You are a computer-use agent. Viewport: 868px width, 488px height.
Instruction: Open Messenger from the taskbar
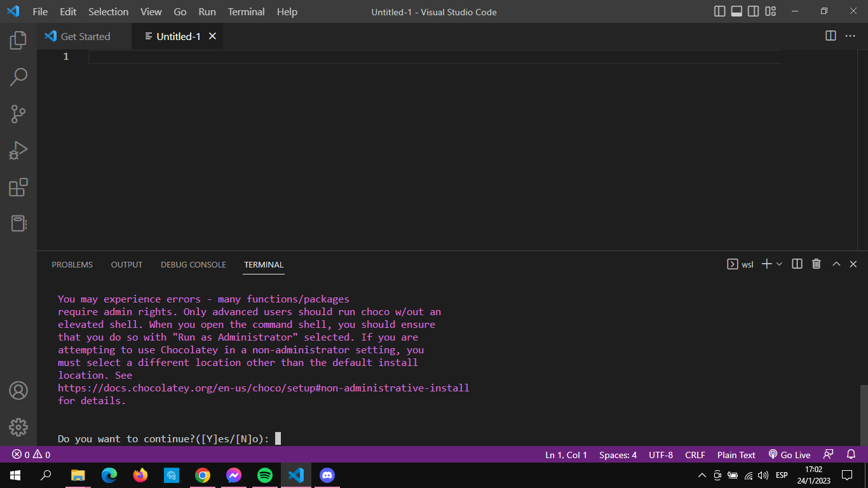[234, 475]
